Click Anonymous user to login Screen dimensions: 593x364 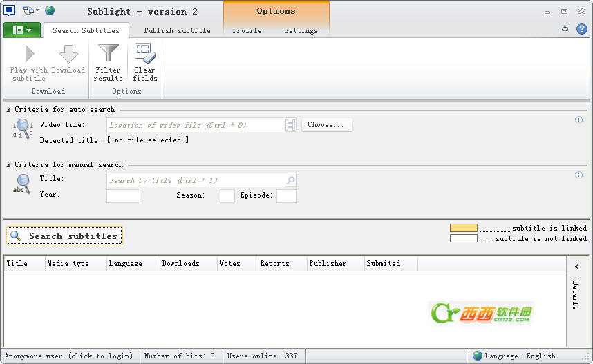(69, 356)
